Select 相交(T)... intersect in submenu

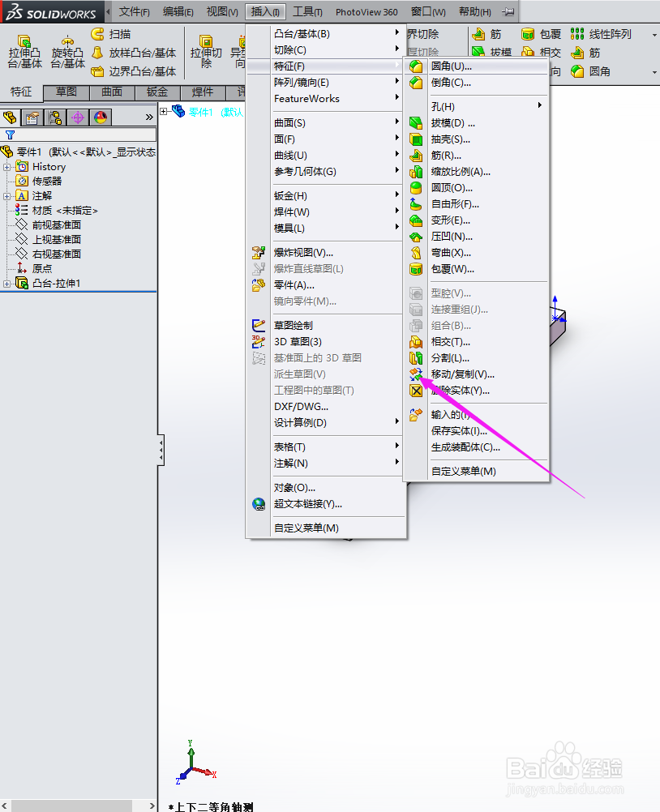[476, 342]
